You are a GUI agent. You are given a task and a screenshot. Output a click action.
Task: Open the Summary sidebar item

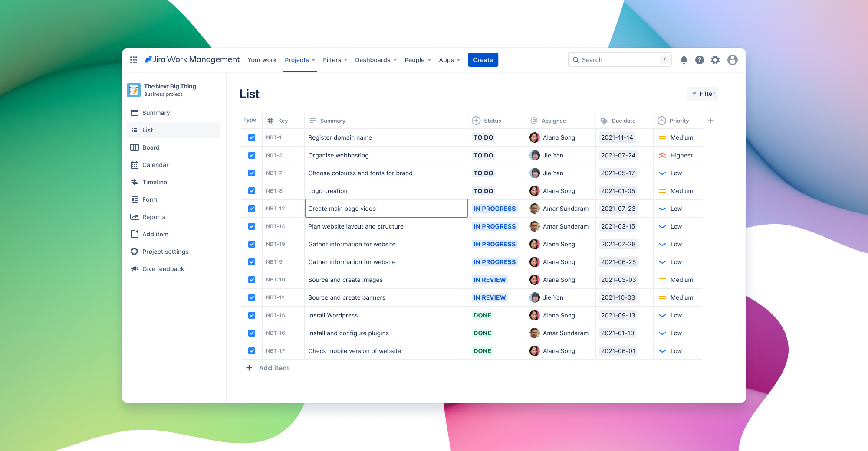(174, 113)
